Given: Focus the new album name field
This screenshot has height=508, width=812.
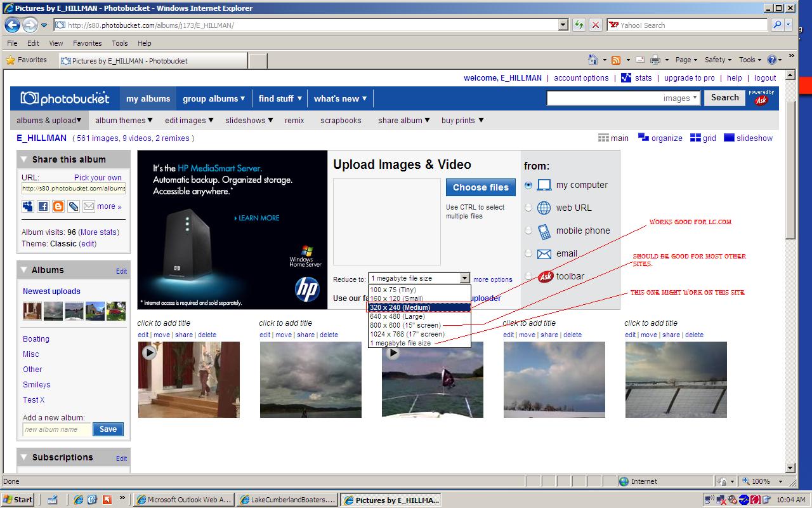Looking at the screenshot, I should (57, 429).
